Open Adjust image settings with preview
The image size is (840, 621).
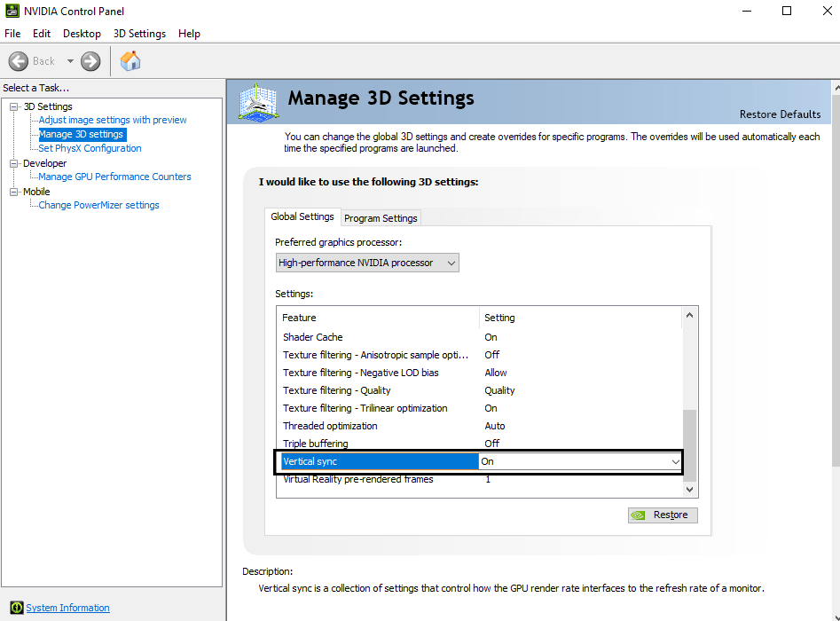click(113, 120)
